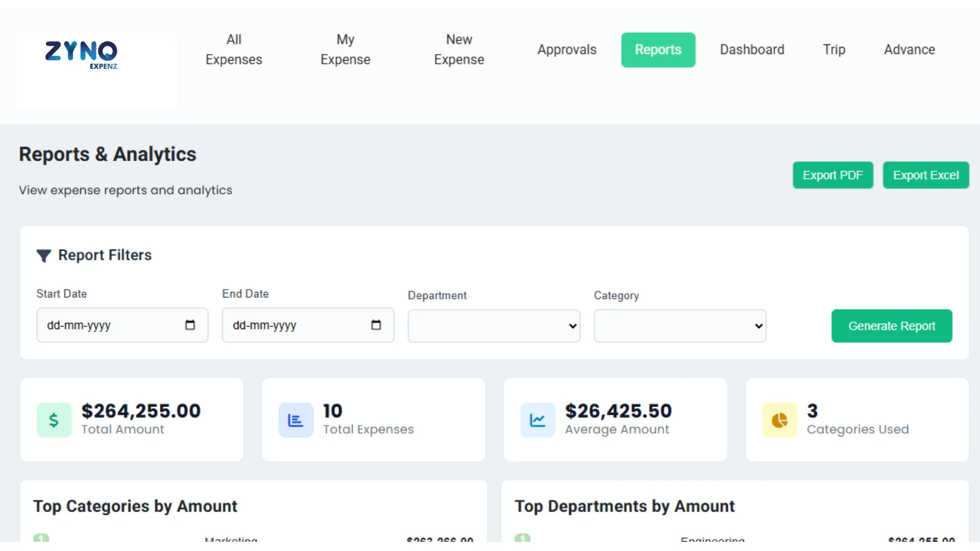The image size is (980, 551).
Task: Navigate to the Trip tab
Action: [x=834, y=49]
